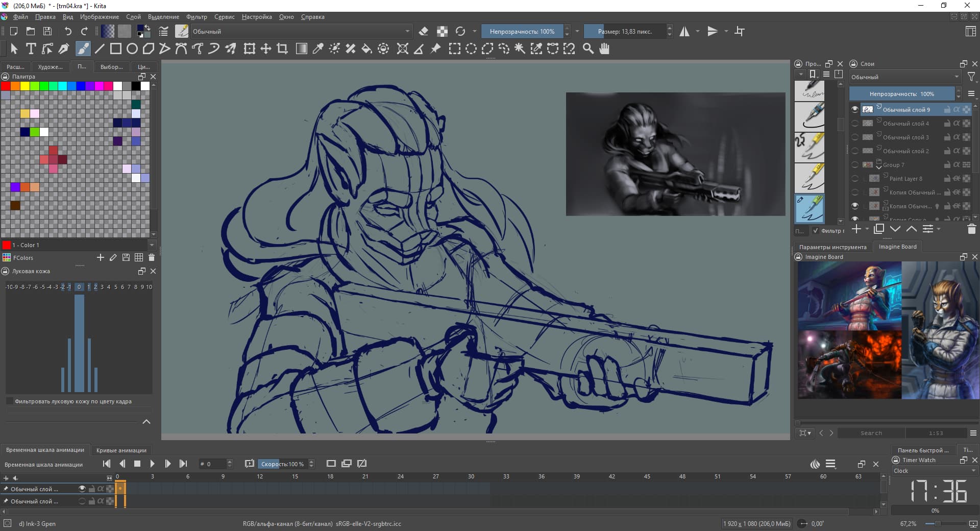
Task: Enable Фильтровать луковую кожу по цвету кадра
Action: [10, 401]
